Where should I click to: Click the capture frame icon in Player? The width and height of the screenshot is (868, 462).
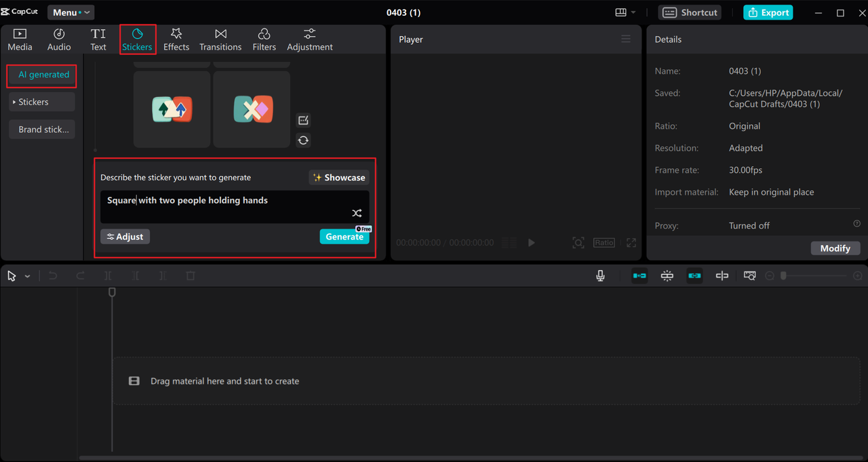578,242
